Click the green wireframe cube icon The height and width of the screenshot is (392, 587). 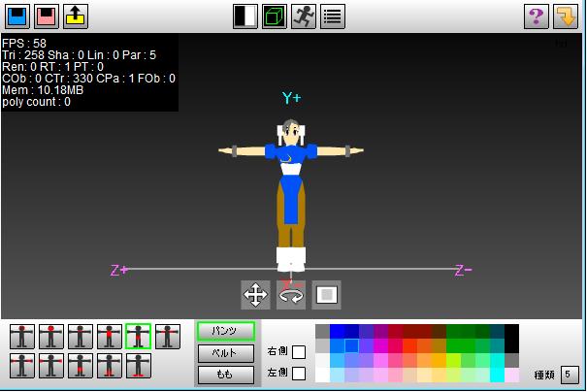pos(275,16)
